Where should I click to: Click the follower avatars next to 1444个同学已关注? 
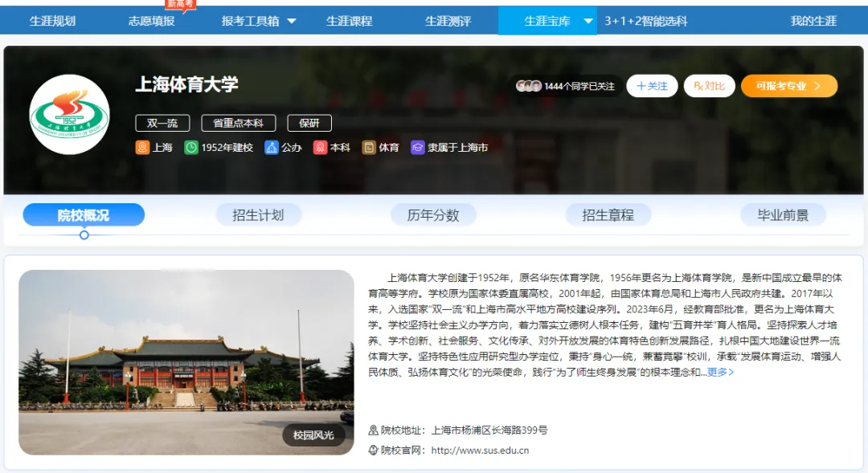tap(528, 86)
